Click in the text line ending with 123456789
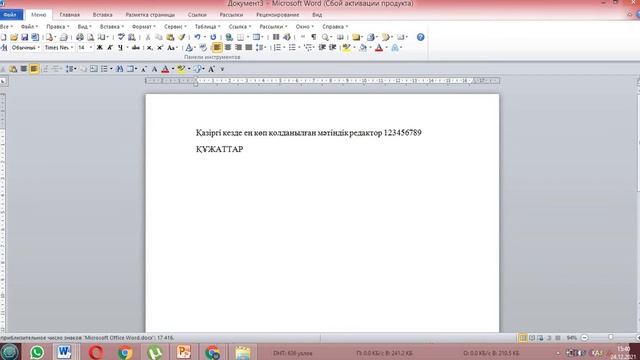Viewport: 640px width, 360px height. click(309, 133)
